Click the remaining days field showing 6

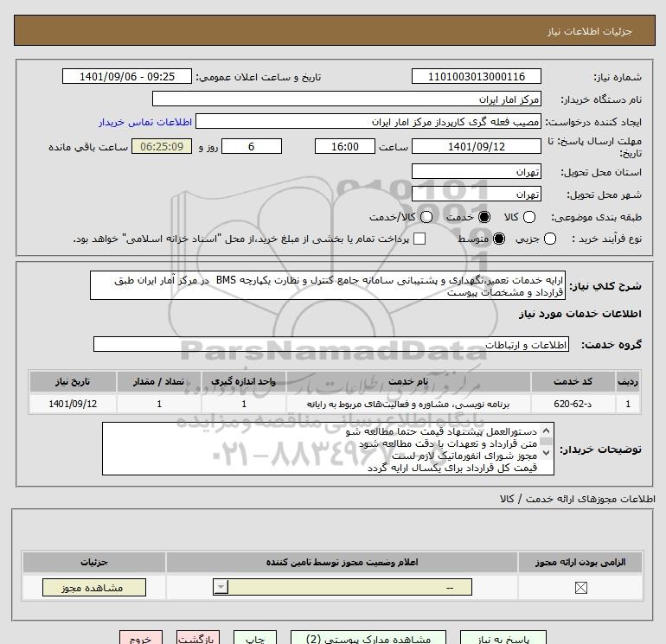252,146
